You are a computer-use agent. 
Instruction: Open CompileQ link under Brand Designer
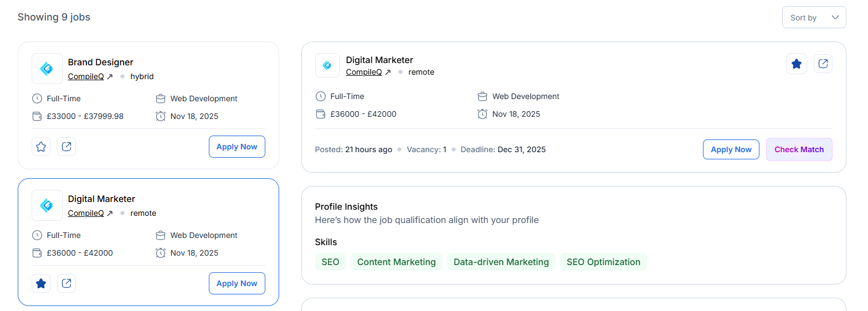[86, 76]
